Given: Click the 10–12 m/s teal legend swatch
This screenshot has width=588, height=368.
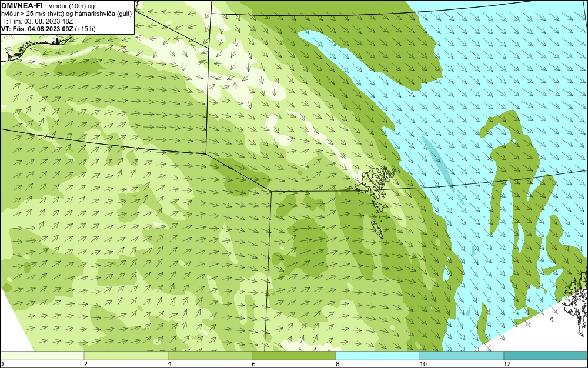Looking at the screenshot, I should (462, 356).
